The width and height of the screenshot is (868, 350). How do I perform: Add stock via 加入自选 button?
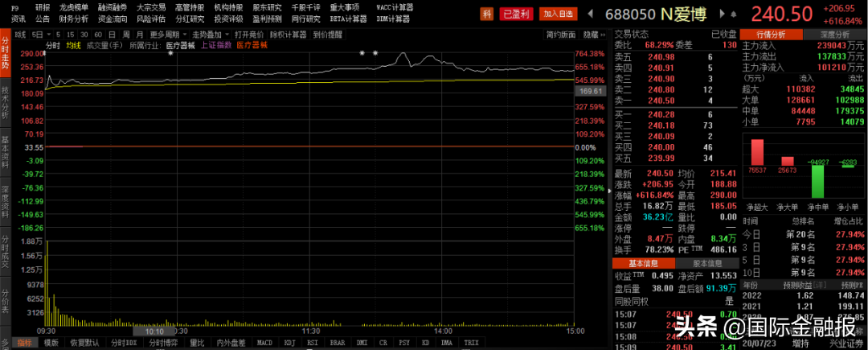click(x=558, y=14)
